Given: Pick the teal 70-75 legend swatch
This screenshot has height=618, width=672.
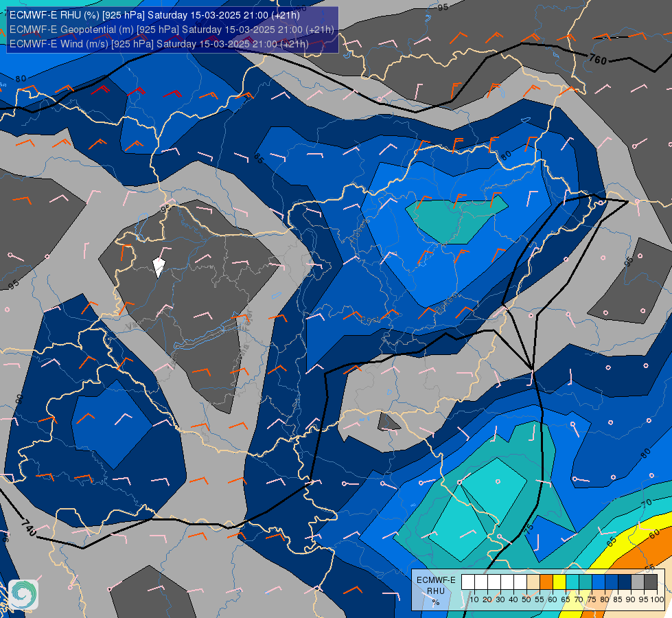Looking at the screenshot, I should 586,582.
